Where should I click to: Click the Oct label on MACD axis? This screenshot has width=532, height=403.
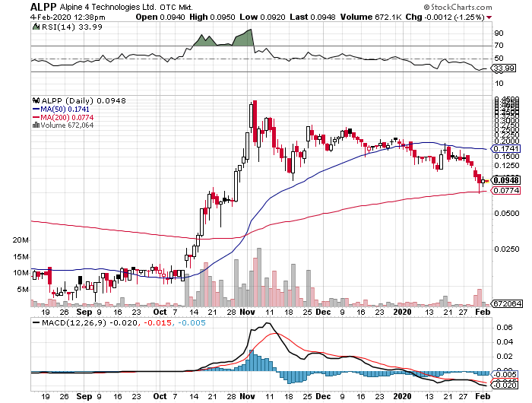tap(160, 396)
